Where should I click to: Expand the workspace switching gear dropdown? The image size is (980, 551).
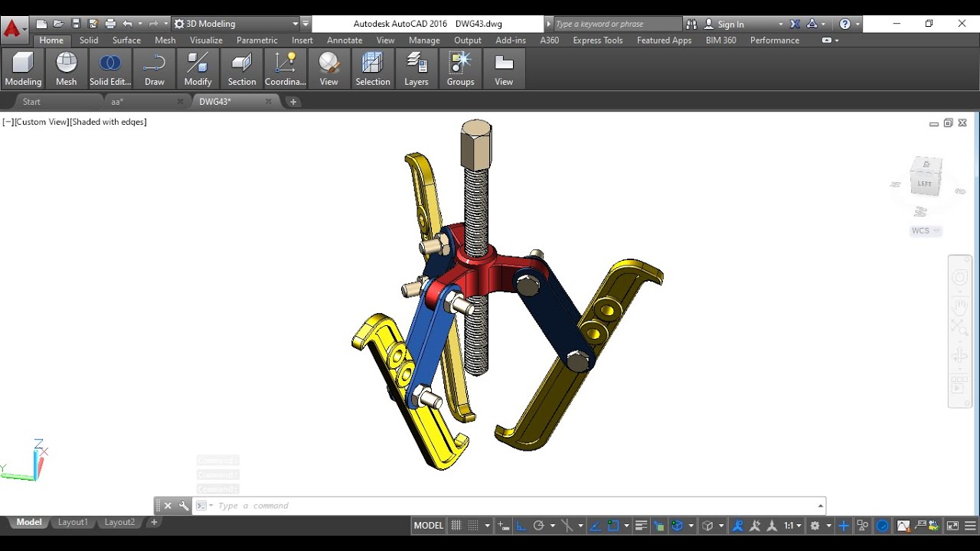829,526
